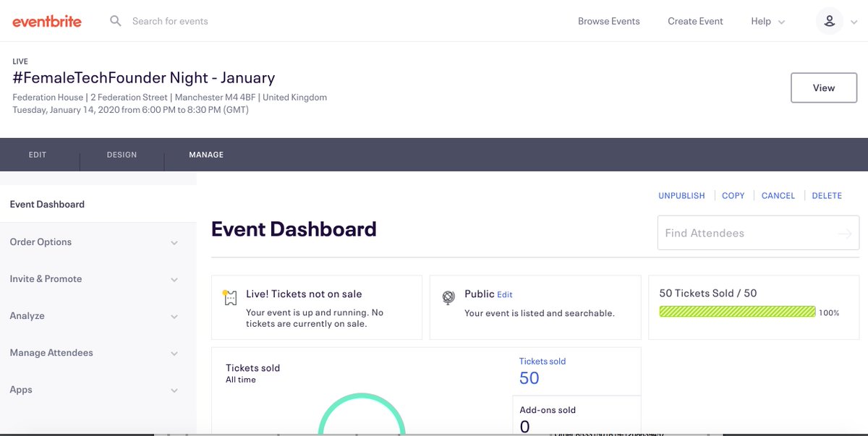Click the event date and time text

tap(130, 110)
